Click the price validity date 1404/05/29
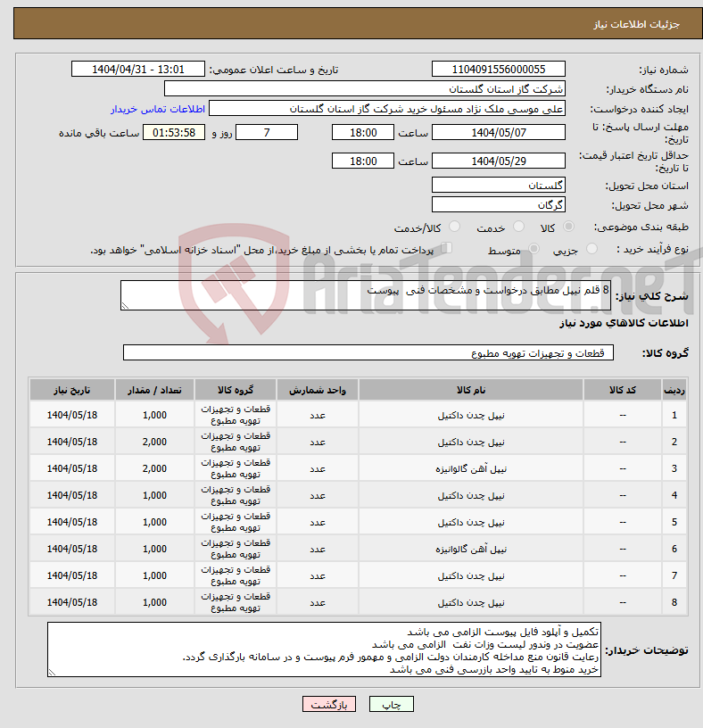703x728 pixels. pos(498,161)
